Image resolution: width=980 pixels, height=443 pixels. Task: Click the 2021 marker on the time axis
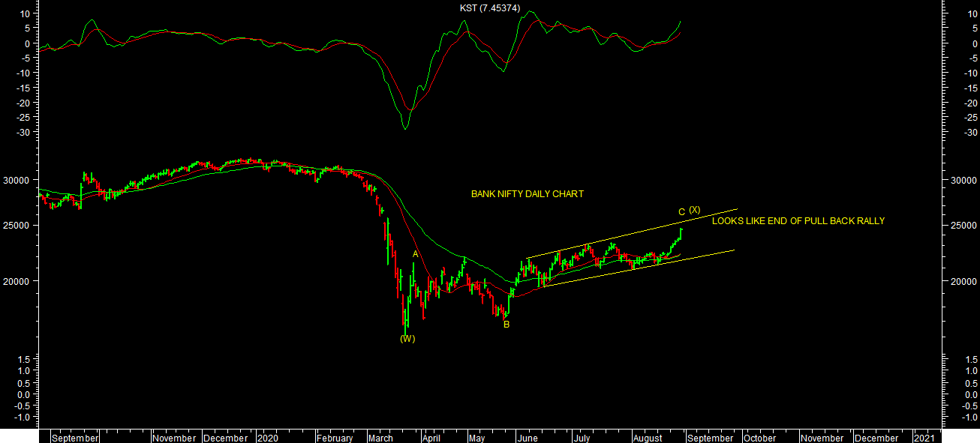pos(923,438)
